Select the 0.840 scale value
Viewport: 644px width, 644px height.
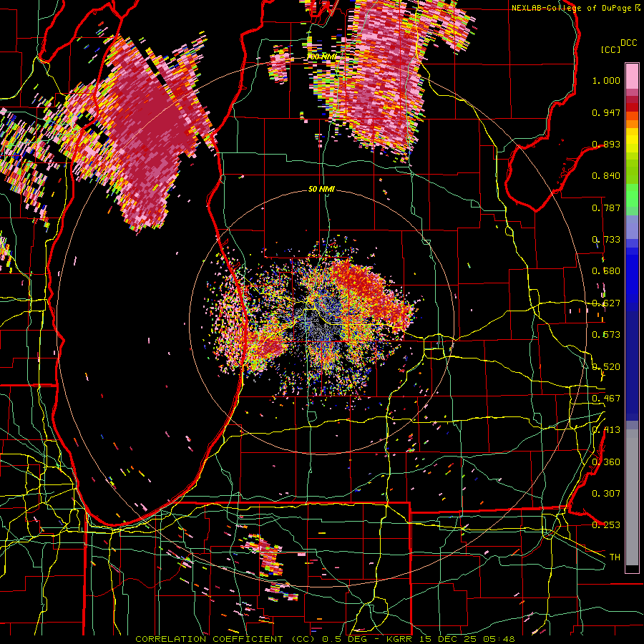[606, 176]
